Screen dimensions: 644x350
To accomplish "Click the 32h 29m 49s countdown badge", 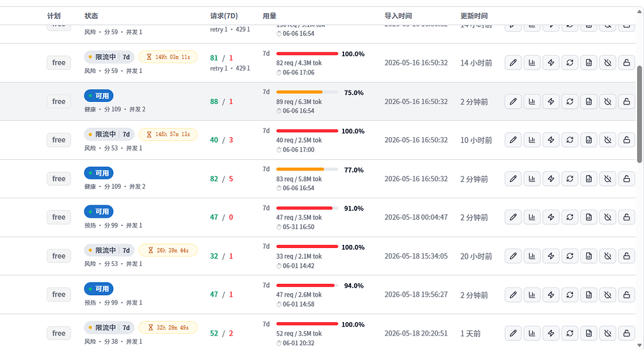I will (x=168, y=327).
